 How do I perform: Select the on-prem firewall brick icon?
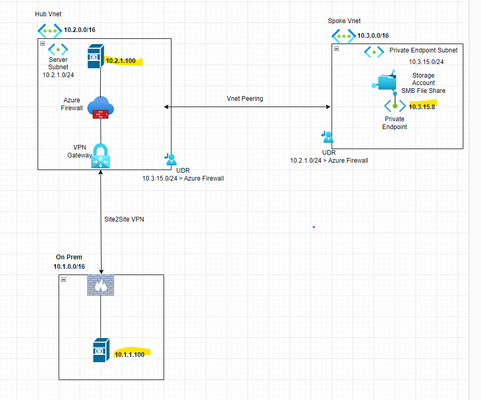click(x=101, y=285)
